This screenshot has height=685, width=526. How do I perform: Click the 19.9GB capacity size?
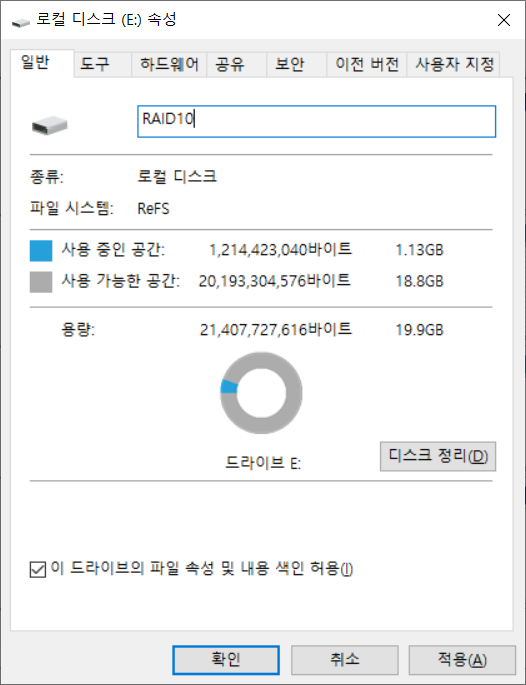pos(419,330)
